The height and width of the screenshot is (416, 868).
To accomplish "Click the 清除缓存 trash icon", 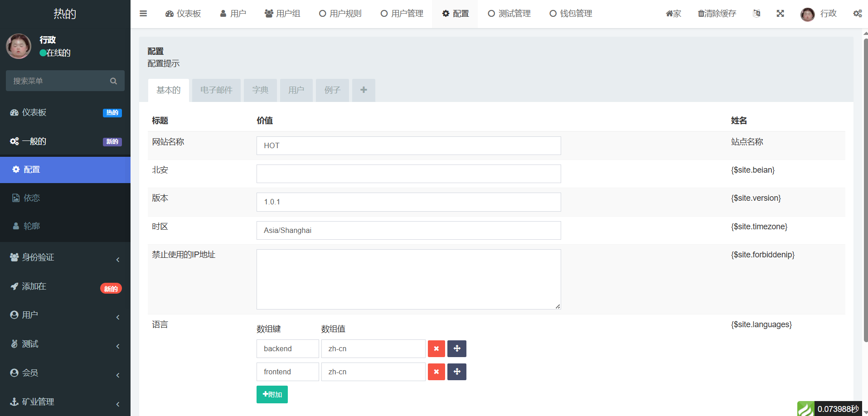I will point(701,14).
